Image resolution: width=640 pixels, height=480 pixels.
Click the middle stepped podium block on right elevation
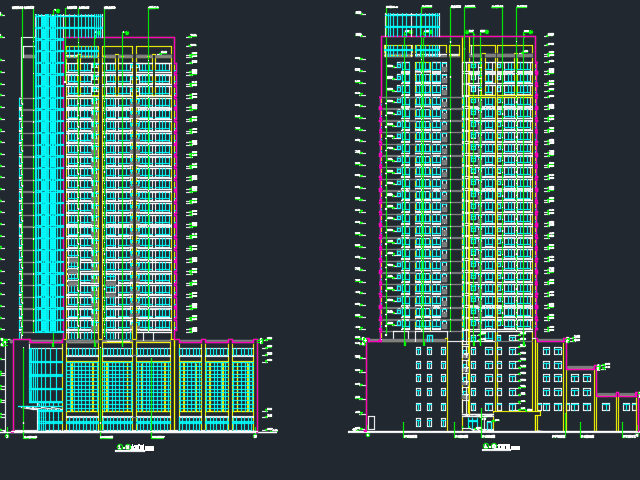click(x=580, y=398)
